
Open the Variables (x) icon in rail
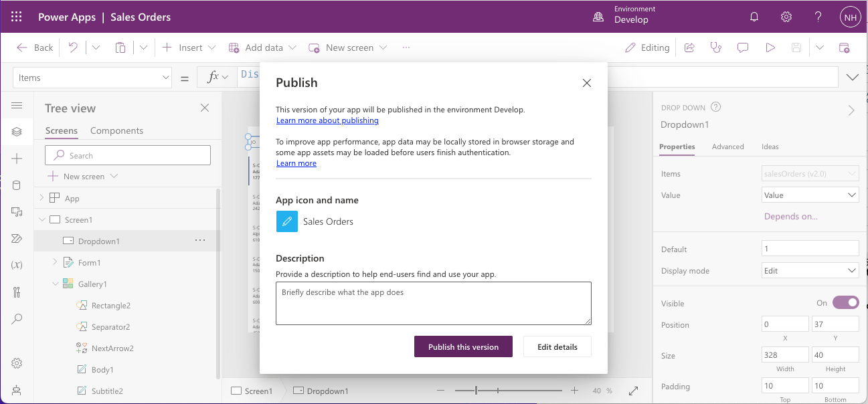click(17, 265)
